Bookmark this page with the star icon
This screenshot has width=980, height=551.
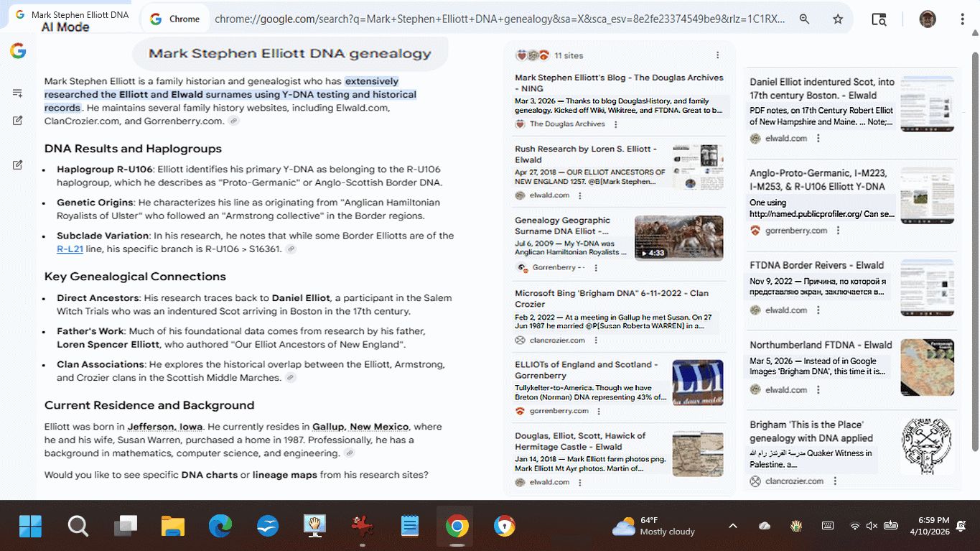point(838,19)
